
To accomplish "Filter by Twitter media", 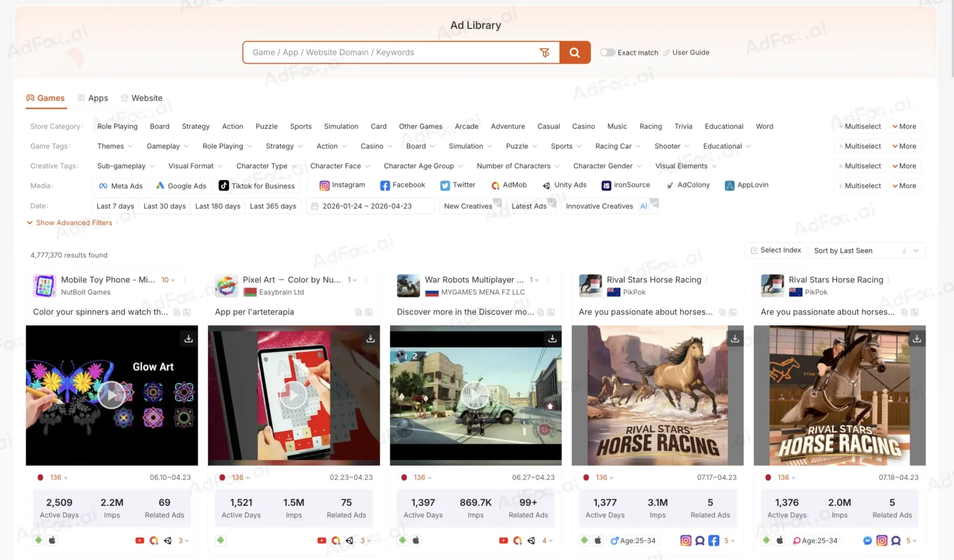I will click(458, 185).
